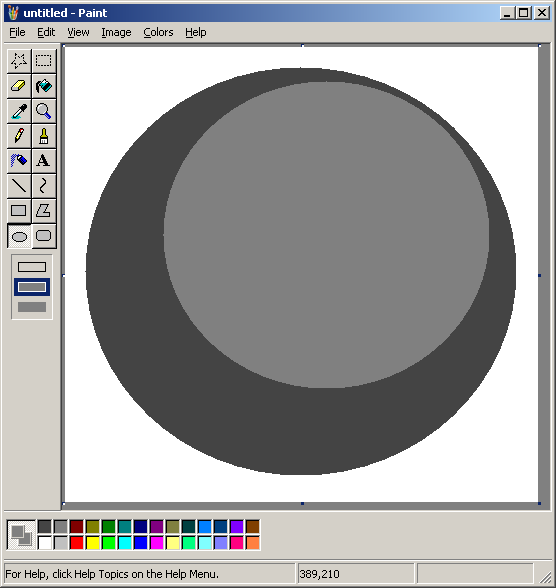
Task: Choose the Polygon tool
Action: click(x=44, y=211)
